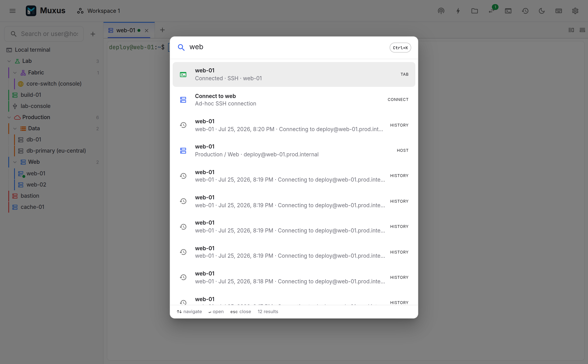Open the transfers icon with badge
This screenshot has height=364, width=588.
coord(492,11)
